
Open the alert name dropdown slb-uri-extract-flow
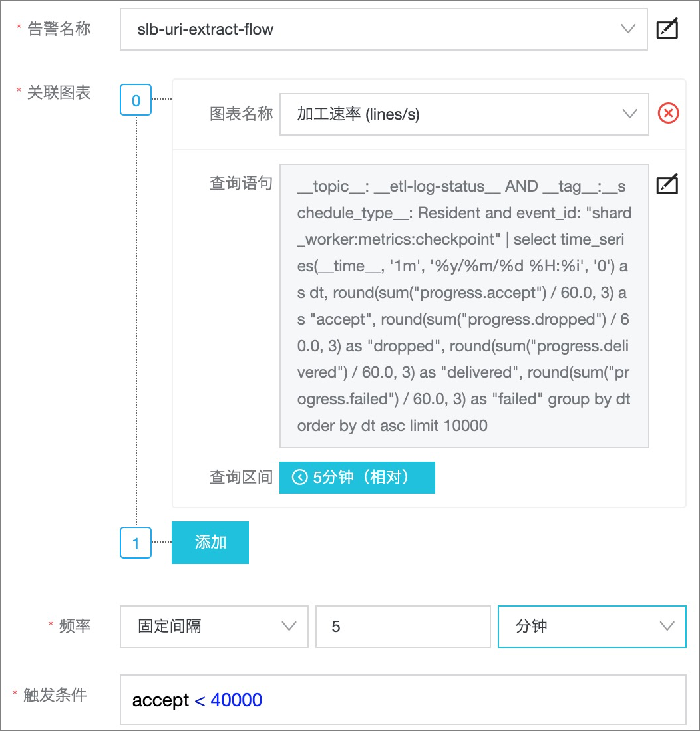pos(383,29)
